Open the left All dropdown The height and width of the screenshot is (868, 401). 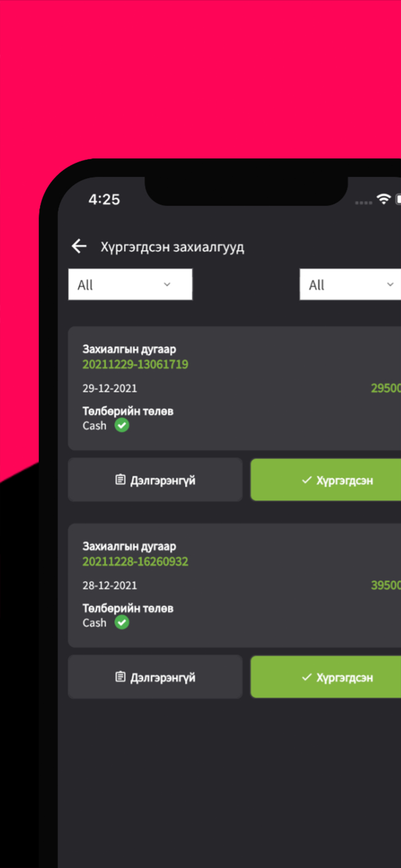coord(130,284)
